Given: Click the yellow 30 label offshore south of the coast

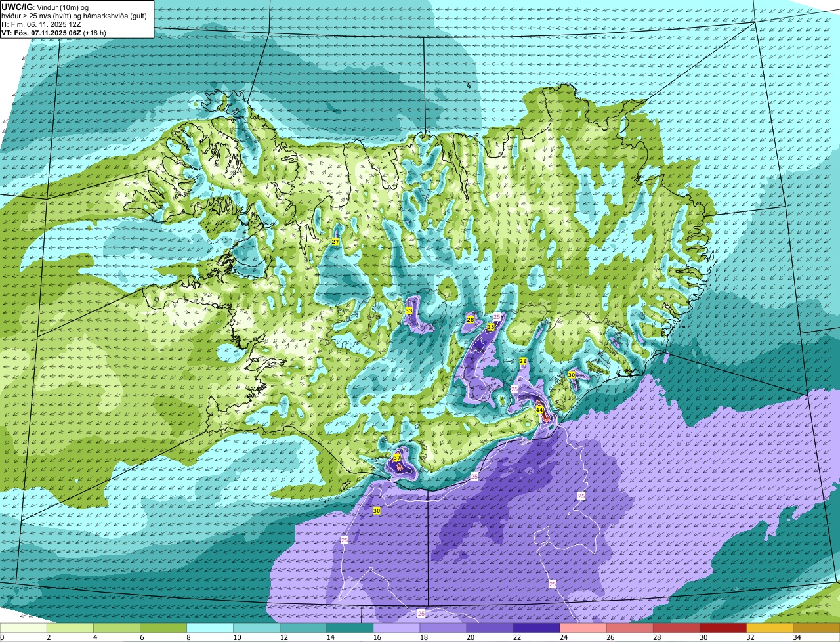Looking at the screenshot, I should click(x=377, y=510).
